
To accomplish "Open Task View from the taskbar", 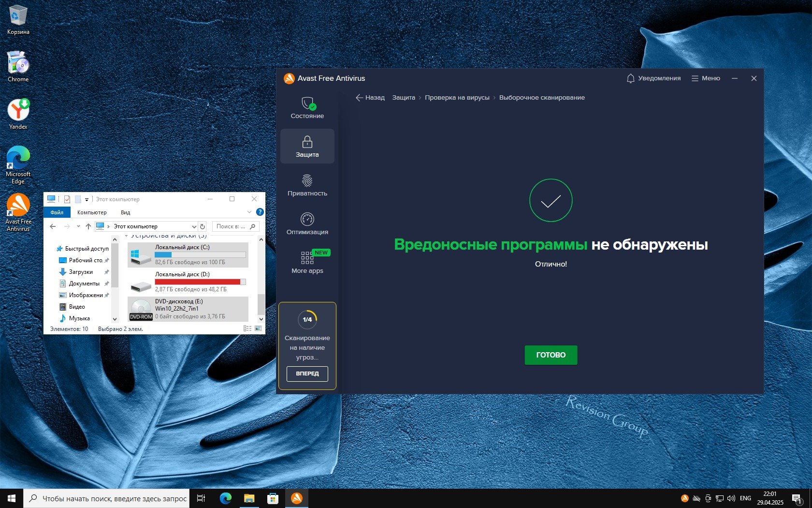I will tap(201, 498).
